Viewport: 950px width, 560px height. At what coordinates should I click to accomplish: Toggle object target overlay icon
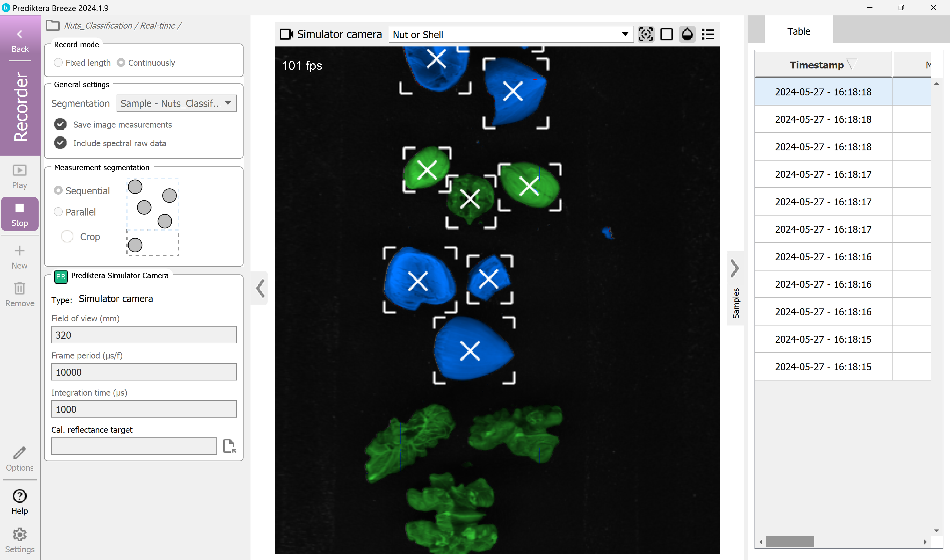click(646, 34)
